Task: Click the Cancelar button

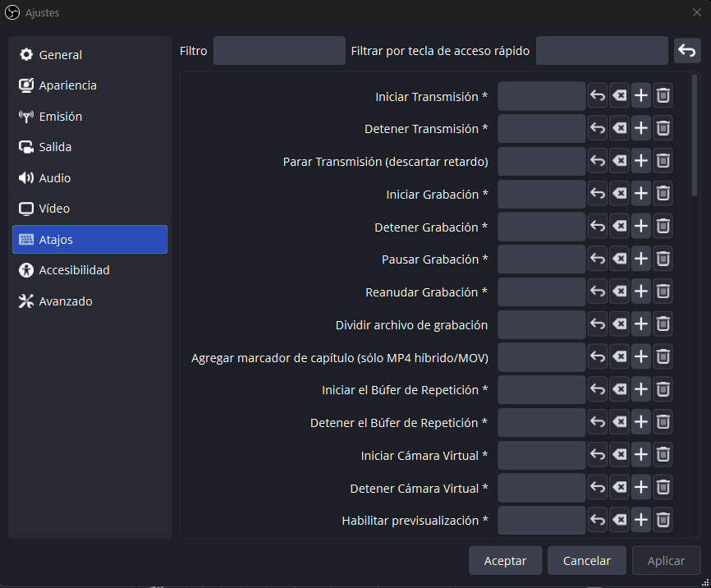Action: pyautogui.click(x=586, y=561)
